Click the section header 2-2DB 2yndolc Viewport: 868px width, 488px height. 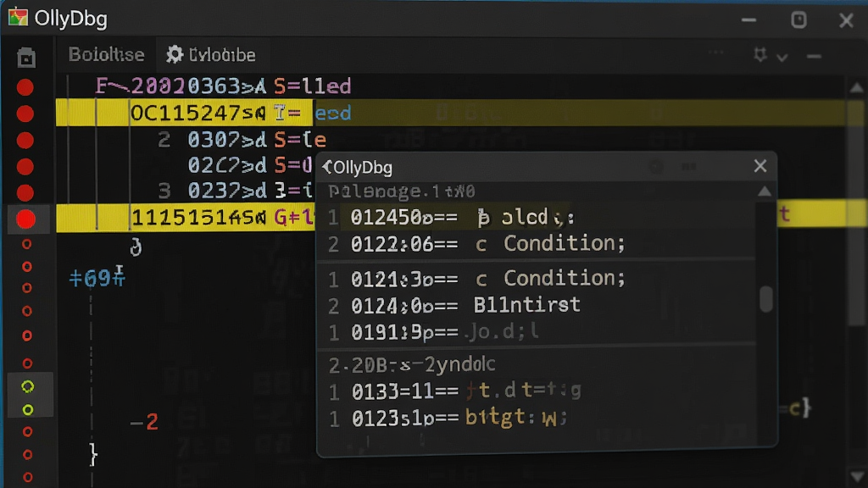[x=412, y=364]
